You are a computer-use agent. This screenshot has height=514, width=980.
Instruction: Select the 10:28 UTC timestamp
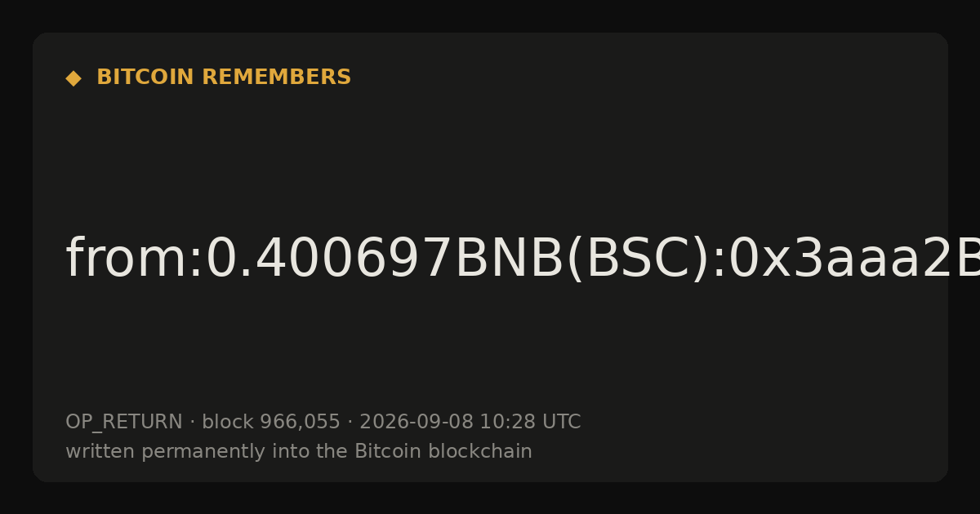(530, 422)
